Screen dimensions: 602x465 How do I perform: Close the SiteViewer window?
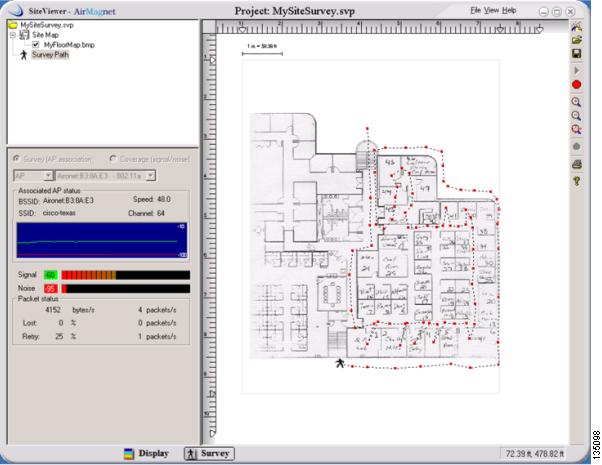571,12
